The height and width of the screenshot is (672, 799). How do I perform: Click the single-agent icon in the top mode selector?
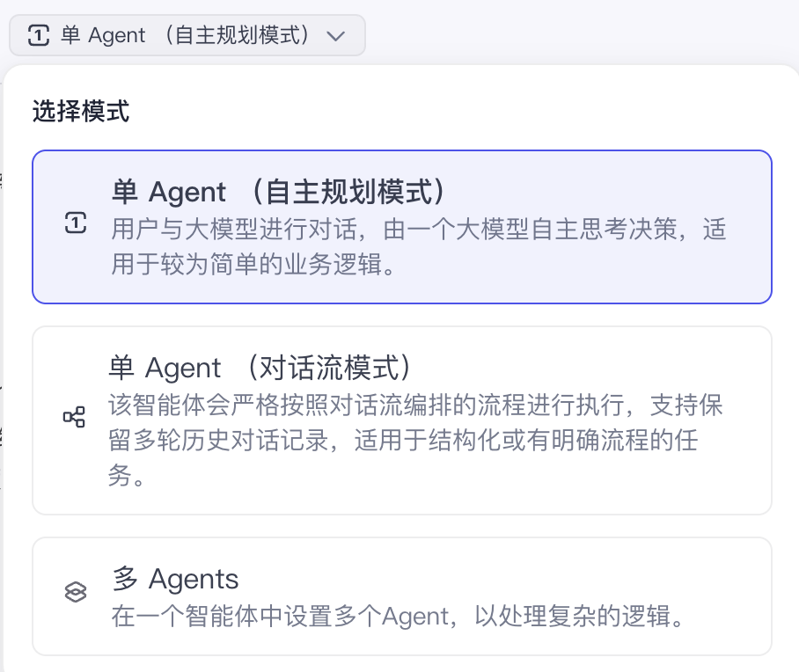pyautogui.click(x=39, y=36)
